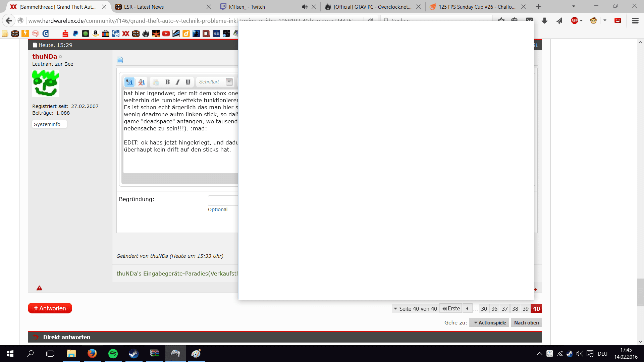The image size is (644, 362).
Task: Click the red smiley extension icon
Action: [618, 21]
